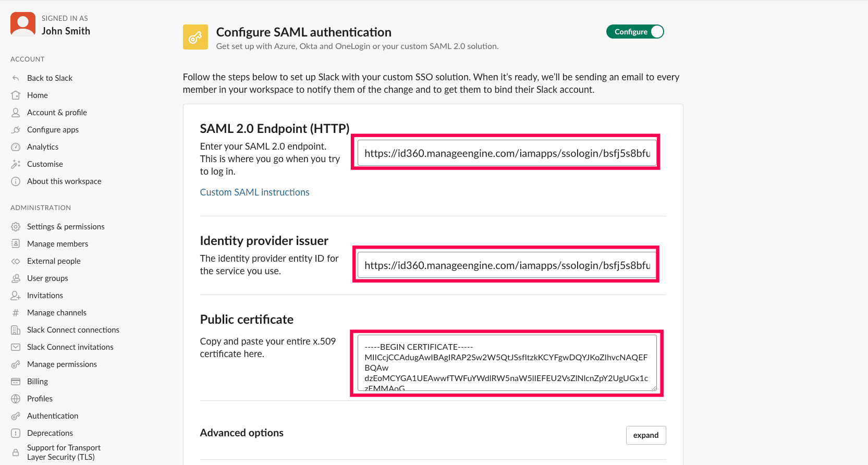Open the Configure apps sidebar icon
The image size is (868, 465).
pyautogui.click(x=16, y=129)
